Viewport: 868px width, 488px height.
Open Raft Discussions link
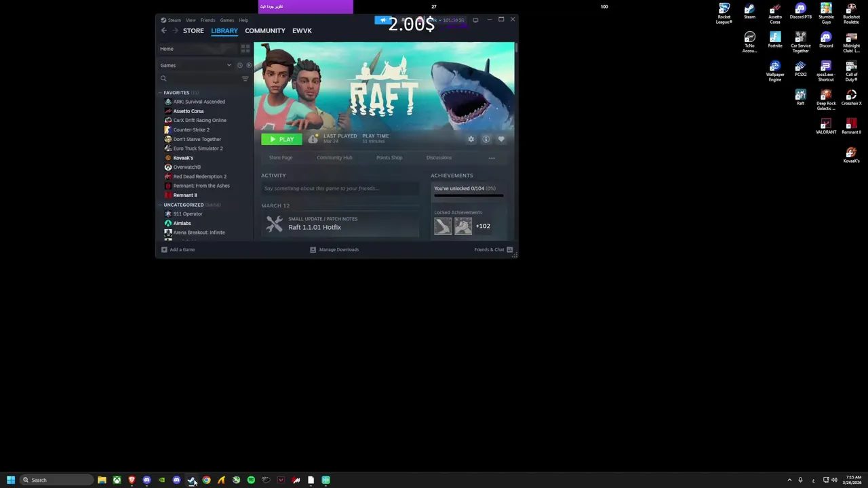pyautogui.click(x=439, y=158)
